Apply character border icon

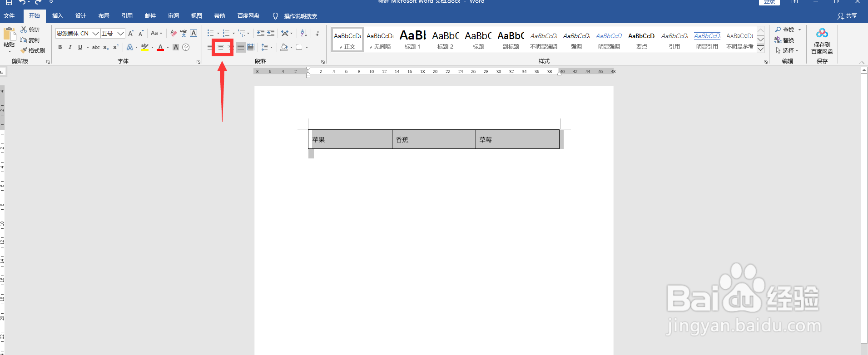point(193,33)
